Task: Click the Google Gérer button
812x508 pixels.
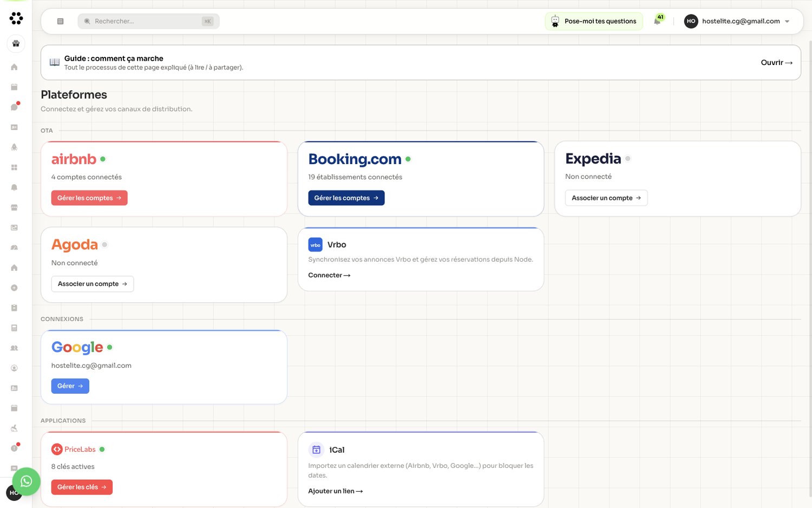Action: click(x=70, y=386)
